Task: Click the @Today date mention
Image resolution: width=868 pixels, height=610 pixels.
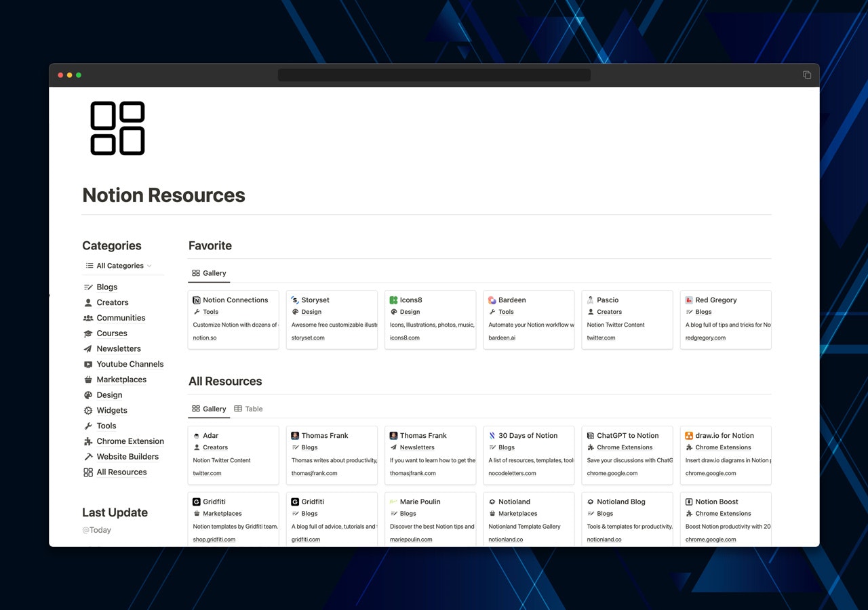Action: tap(96, 531)
